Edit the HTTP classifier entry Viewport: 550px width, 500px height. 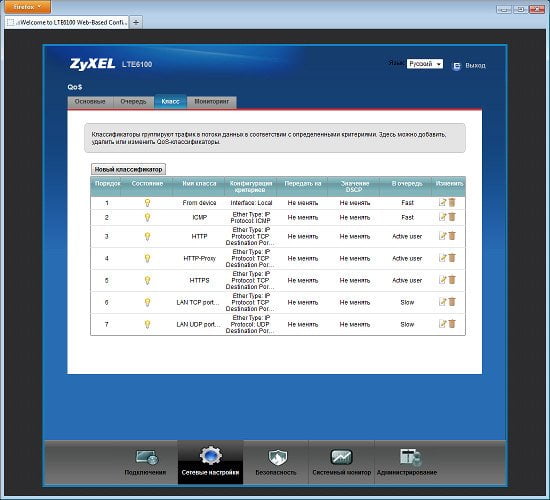pos(442,236)
